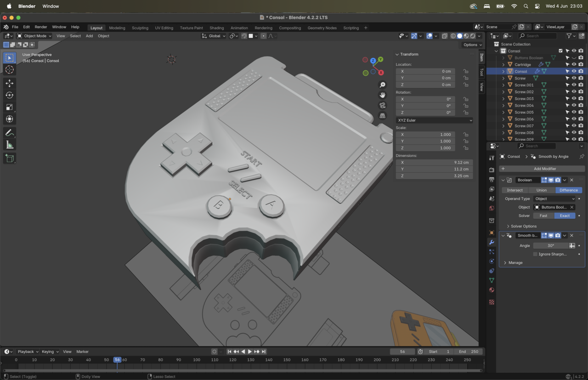Expand the Solver Options section
This screenshot has height=380, width=588.
[521, 226]
